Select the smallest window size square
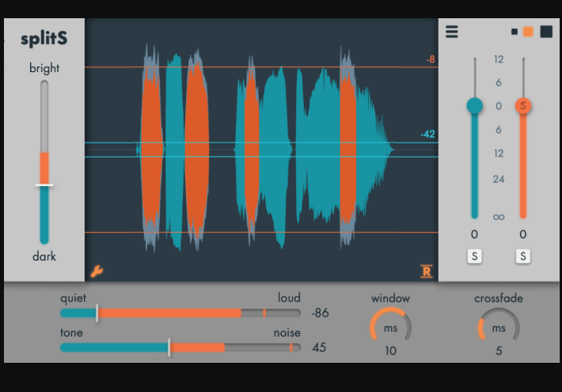This screenshot has width=562, height=392. coord(515,32)
